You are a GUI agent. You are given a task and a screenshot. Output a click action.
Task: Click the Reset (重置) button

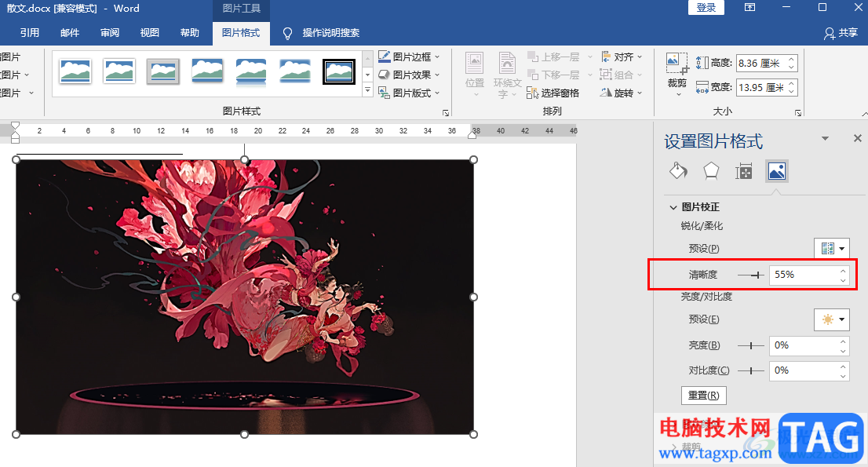coord(704,395)
